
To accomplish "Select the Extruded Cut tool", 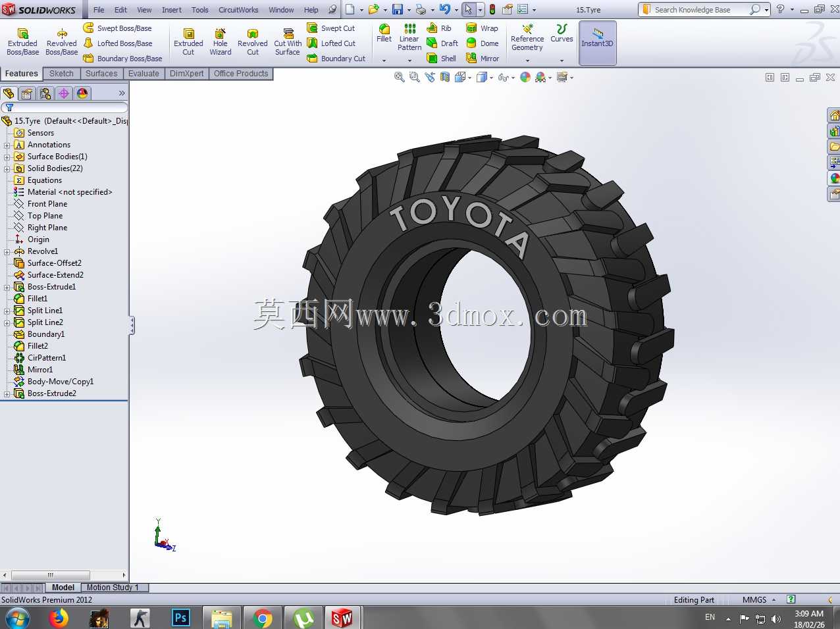I will click(x=188, y=42).
